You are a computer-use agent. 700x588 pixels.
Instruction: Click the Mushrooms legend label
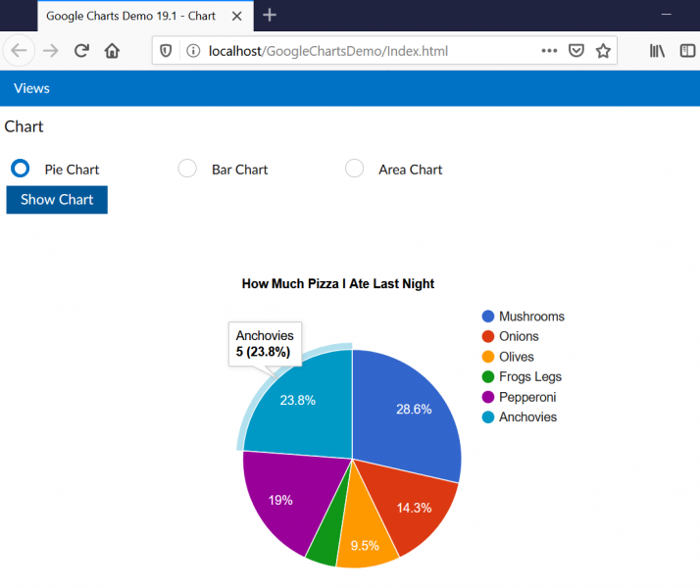(x=531, y=317)
